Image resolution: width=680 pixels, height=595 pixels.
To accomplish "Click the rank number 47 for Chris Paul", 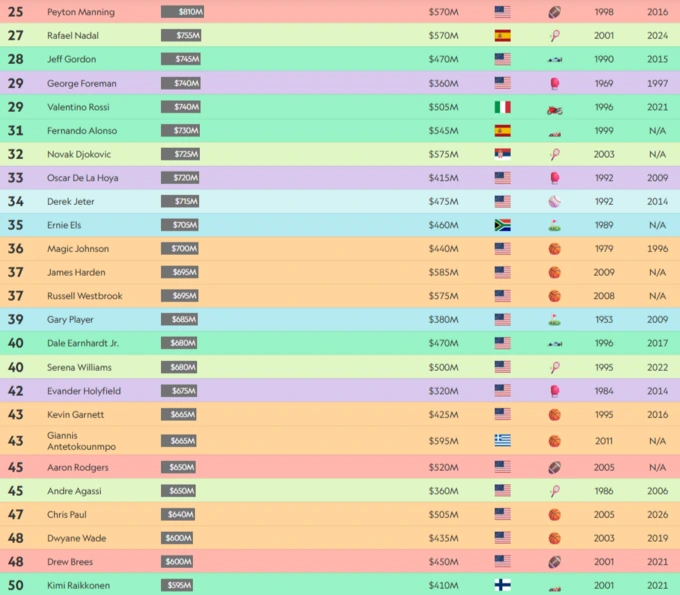I will [16, 514].
